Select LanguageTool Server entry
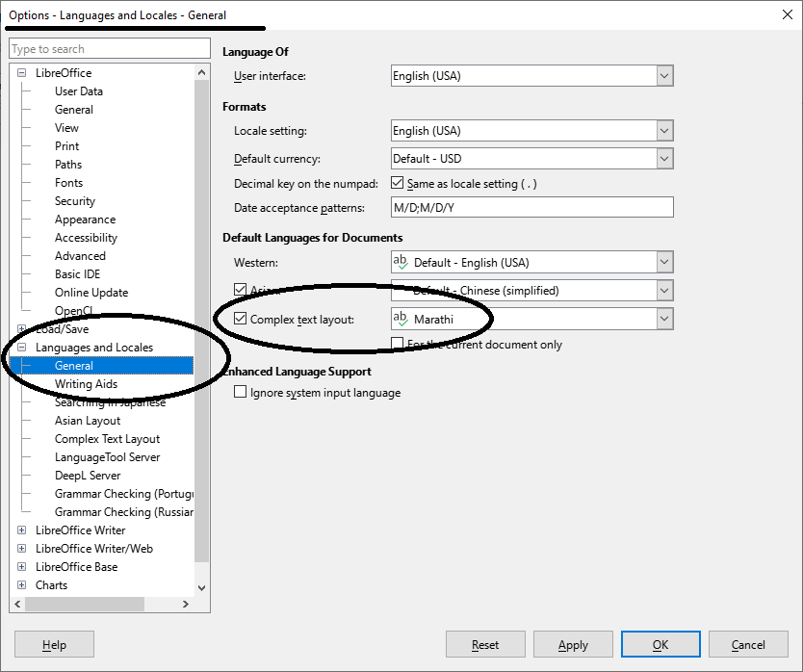This screenshot has height=672, width=803. [x=107, y=457]
